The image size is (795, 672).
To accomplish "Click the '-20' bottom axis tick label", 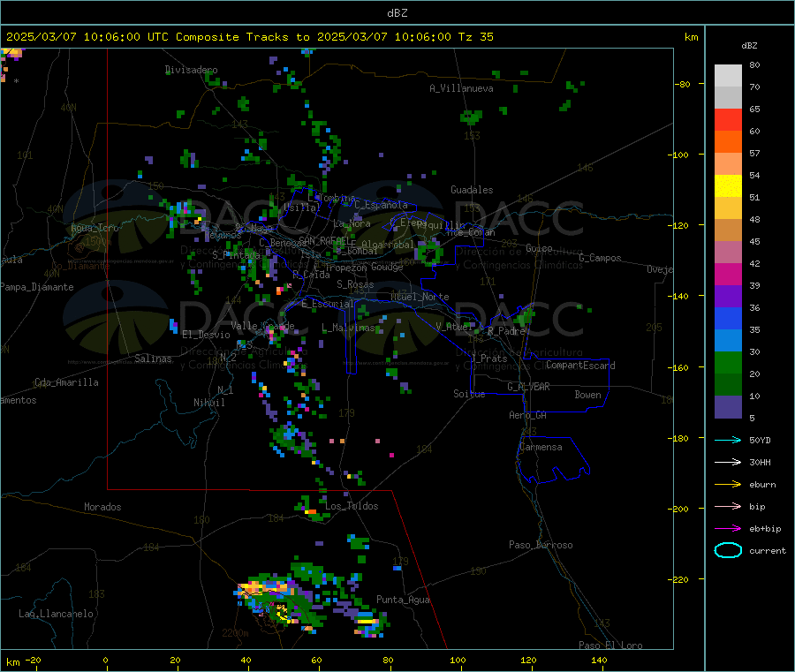I will pos(33,660).
